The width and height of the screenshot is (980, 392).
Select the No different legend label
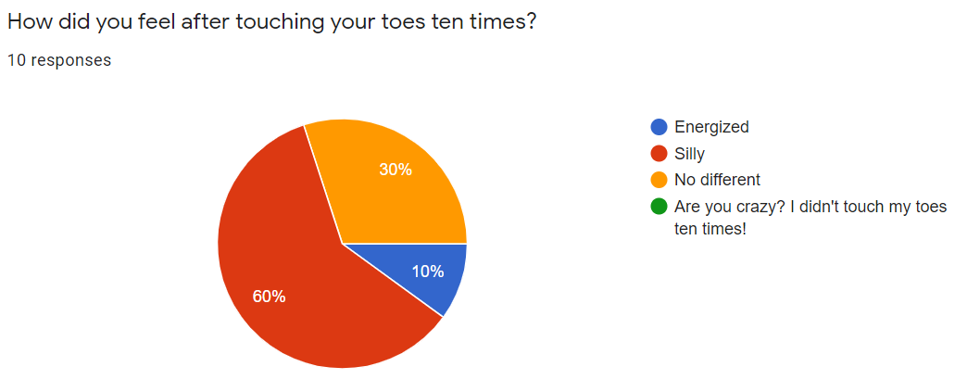717,180
